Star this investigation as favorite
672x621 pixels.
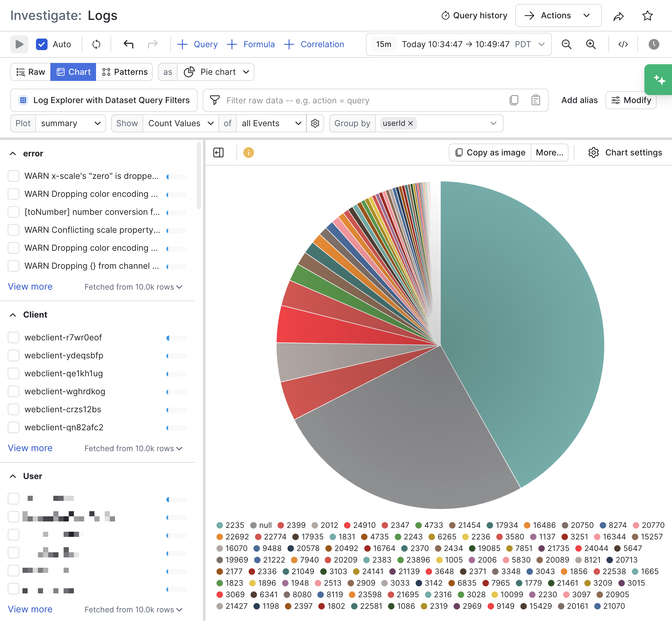(648, 16)
